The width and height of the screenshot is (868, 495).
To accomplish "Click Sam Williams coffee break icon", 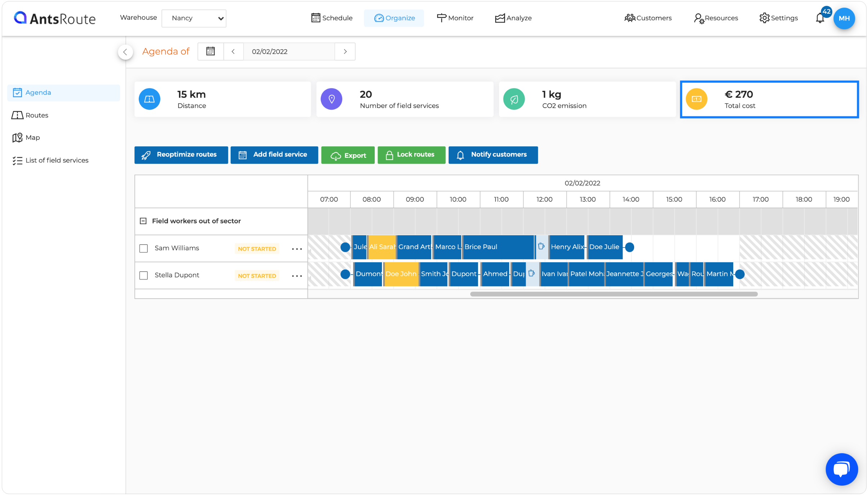I will [x=541, y=247].
